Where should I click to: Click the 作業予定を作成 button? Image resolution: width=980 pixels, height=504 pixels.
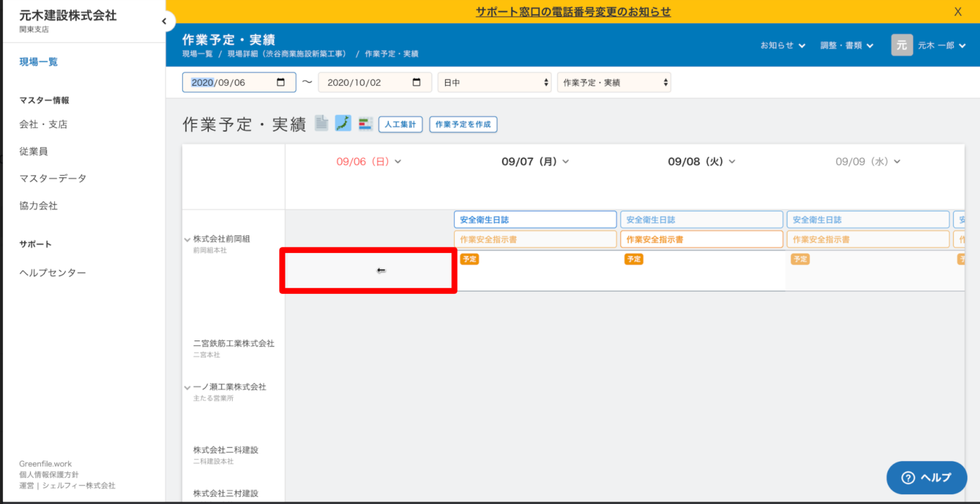pos(463,124)
